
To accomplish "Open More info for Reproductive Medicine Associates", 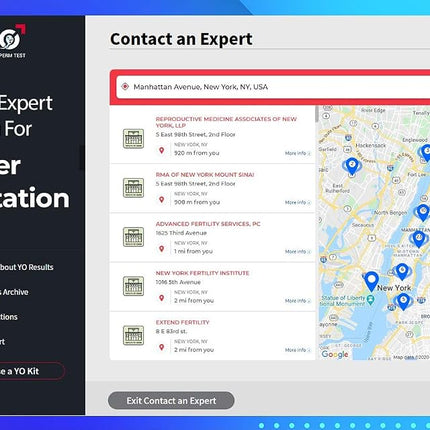I will (x=298, y=153).
